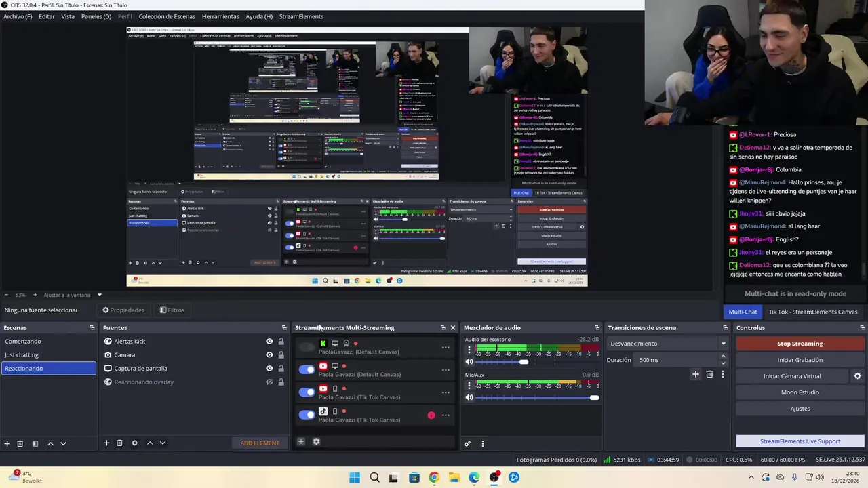Add a new source in Fuentes panel
Viewport: 868px width, 488px height.
106,443
